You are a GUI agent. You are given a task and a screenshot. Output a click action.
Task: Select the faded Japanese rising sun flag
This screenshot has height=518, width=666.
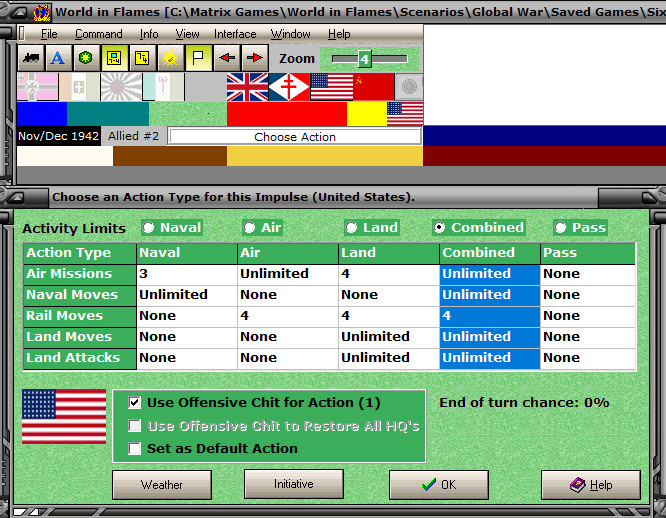point(121,87)
